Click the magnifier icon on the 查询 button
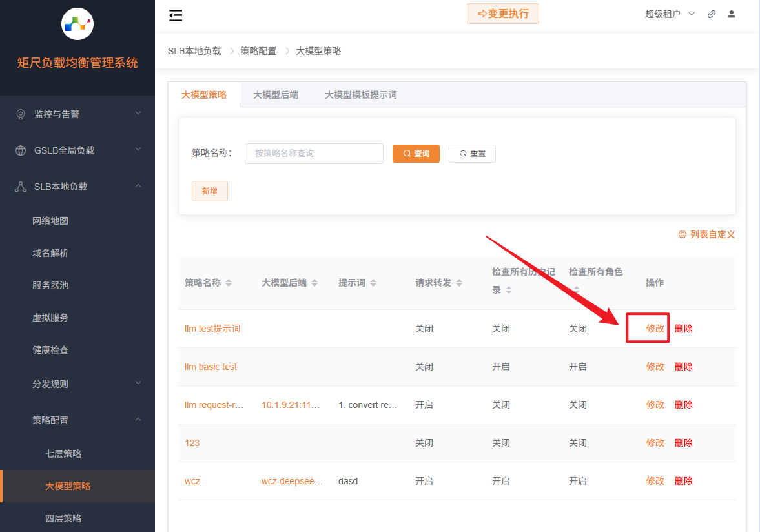This screenshot has width=760, height=532. click(407, 153)
